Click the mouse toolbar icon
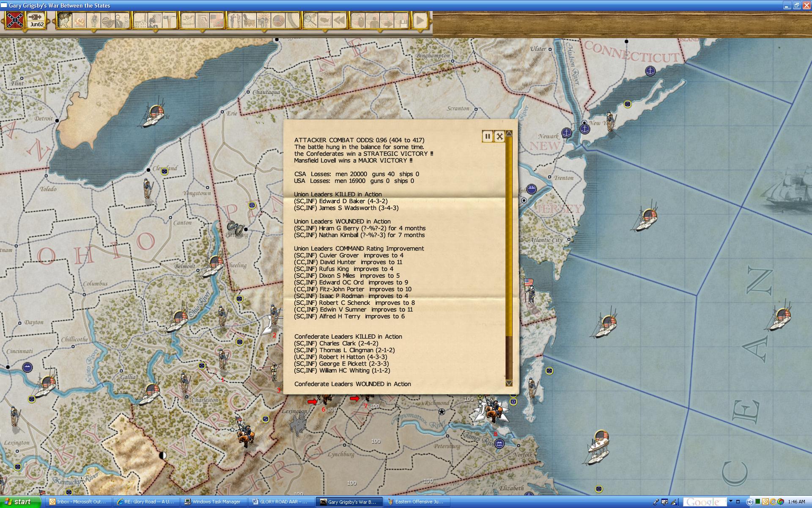This screenshot has height=508, width=812. click(x=358, y=20)
